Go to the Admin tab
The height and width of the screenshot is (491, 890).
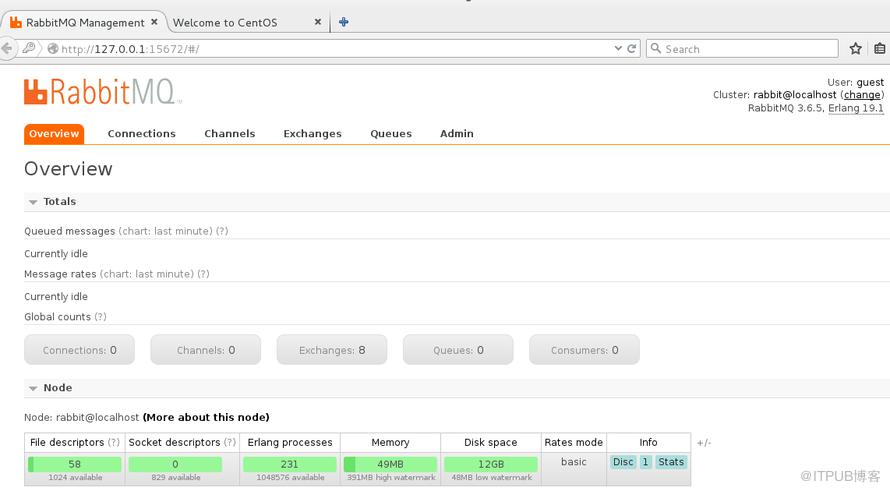(x=457, y=134)
